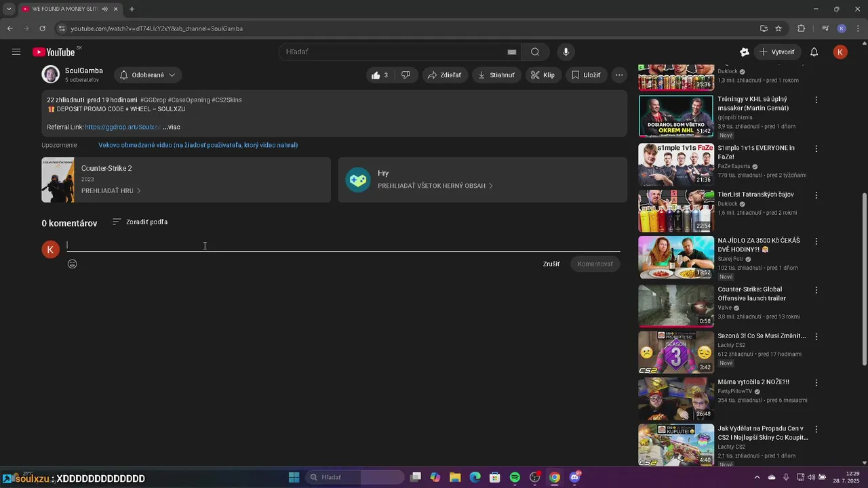Open Tréningy v KHL video thumbnail
This screenshot has height=488, width=868.
(676, 116)
